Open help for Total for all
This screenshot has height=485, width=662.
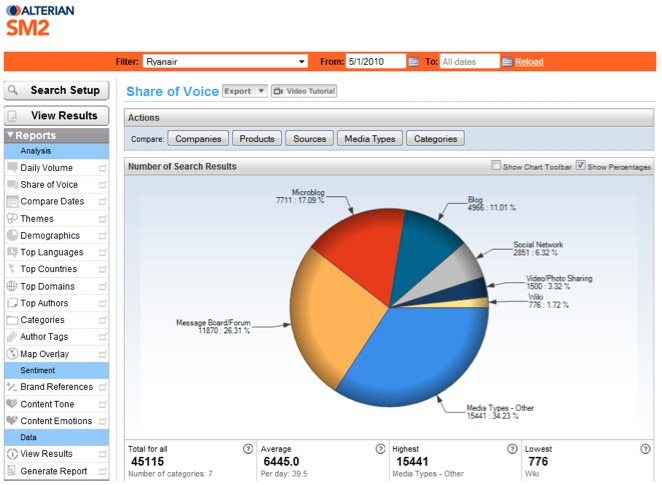pos(248,449)
